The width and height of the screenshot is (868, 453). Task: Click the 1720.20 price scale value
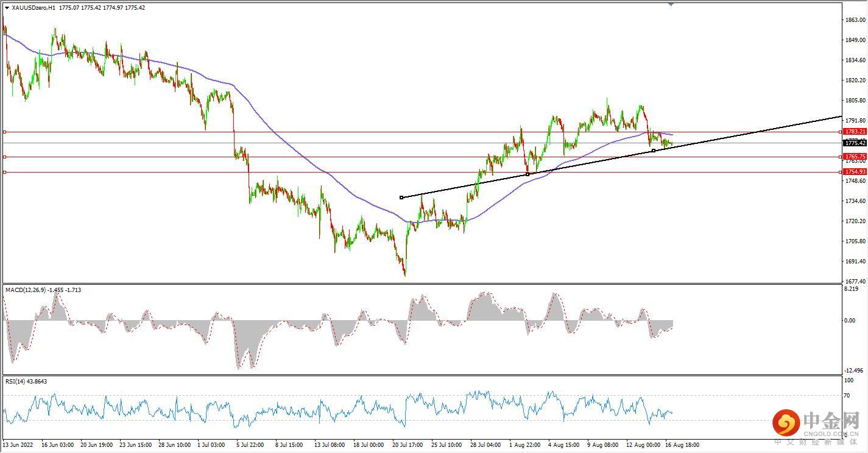point(855,221)
